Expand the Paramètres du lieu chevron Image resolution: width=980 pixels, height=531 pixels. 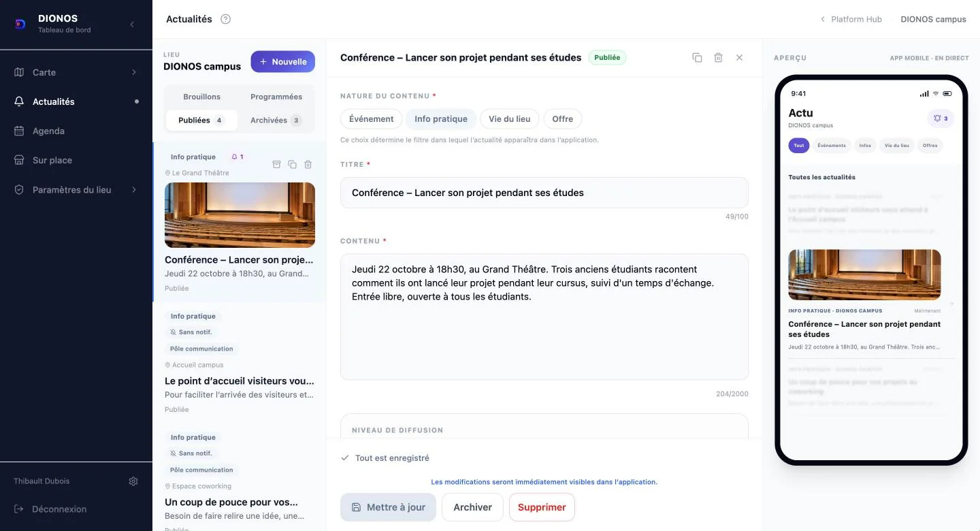point(134,189)
